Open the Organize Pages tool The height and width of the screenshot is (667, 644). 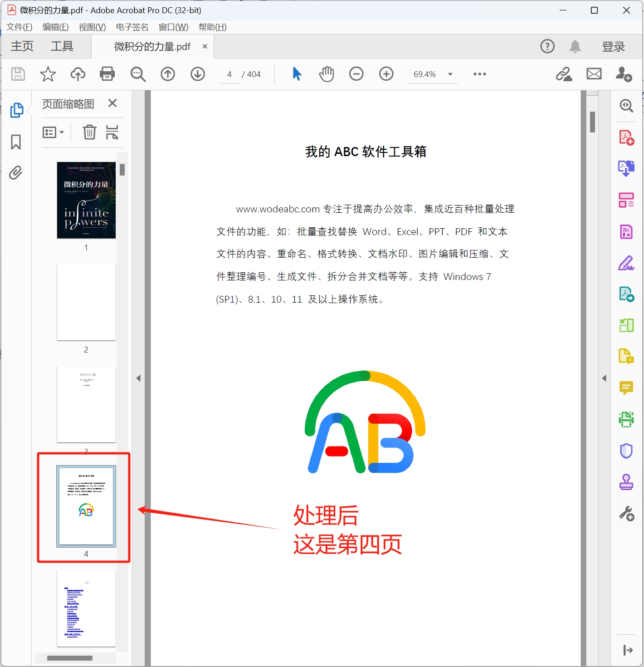click(626, 200)
